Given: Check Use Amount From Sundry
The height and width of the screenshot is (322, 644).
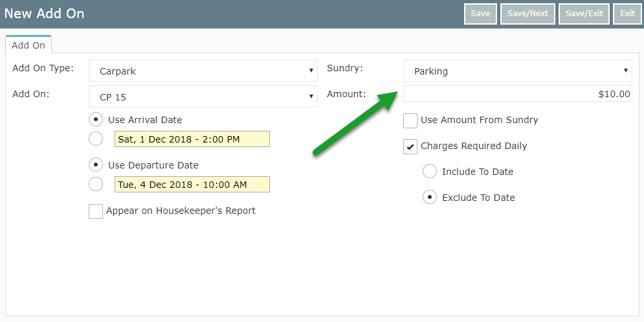Looking at the screenshot, I should pyautogui.click(x=410, y=121).
